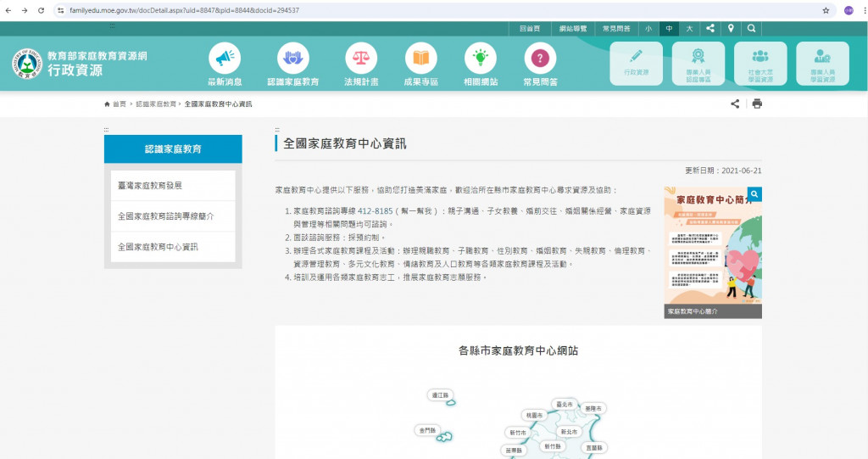Image resolution: width=868 pixels, height=459 pixels.
Task: Set font size to medium (中)
Action: click(x=669, y=28)
